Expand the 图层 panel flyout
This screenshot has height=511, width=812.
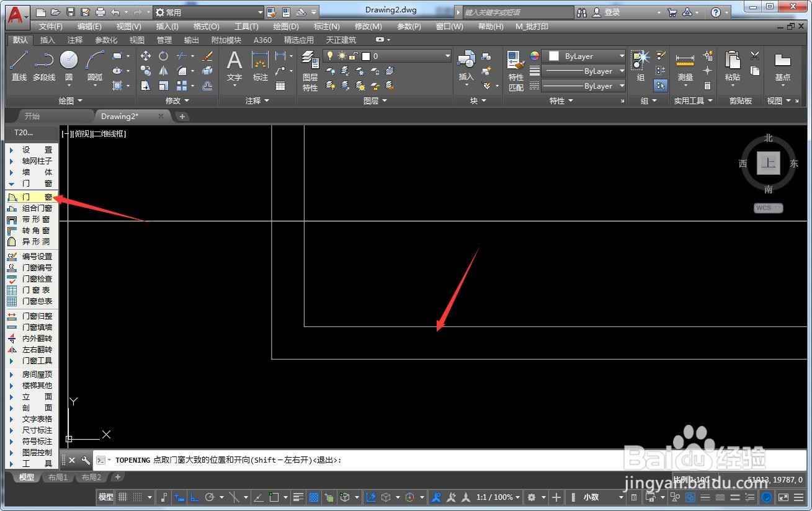[375, 100]
